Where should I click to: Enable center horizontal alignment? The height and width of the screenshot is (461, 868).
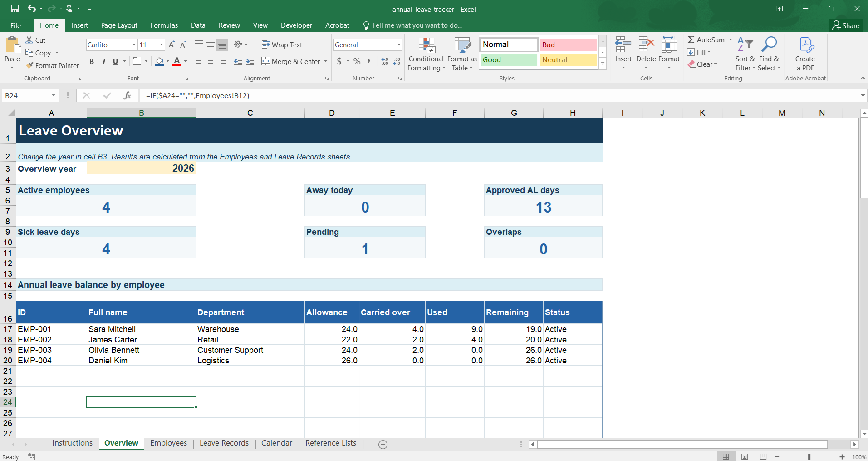pyautogui.click(x=210, y=61)
